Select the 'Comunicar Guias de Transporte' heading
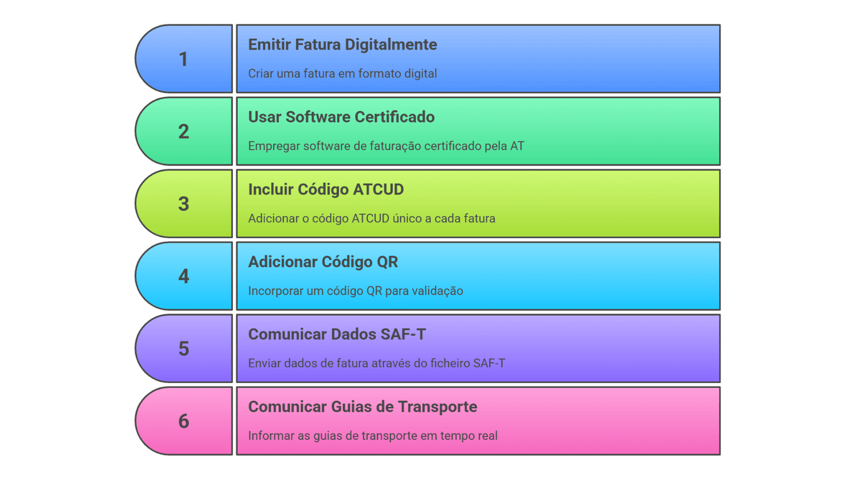The width and height of the screenshot is (868, 486). tap(362, 407)
